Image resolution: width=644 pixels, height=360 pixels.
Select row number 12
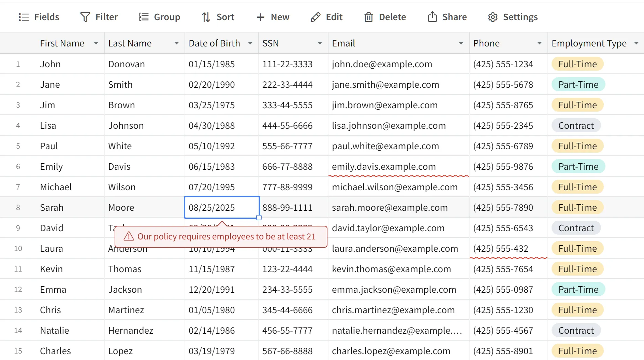18,290
